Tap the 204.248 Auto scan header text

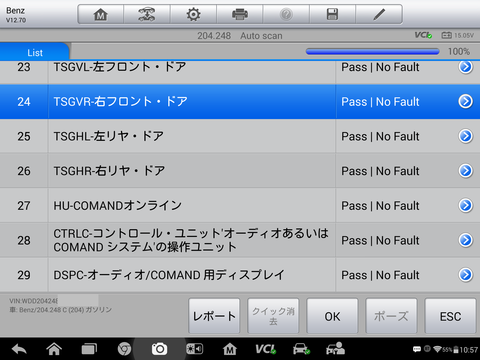pos(240,36)
